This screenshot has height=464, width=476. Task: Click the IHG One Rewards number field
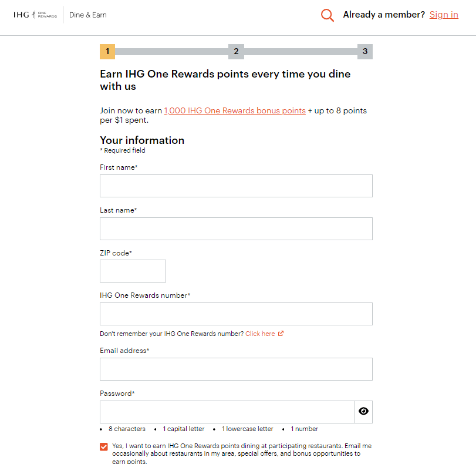click(236, 314)
